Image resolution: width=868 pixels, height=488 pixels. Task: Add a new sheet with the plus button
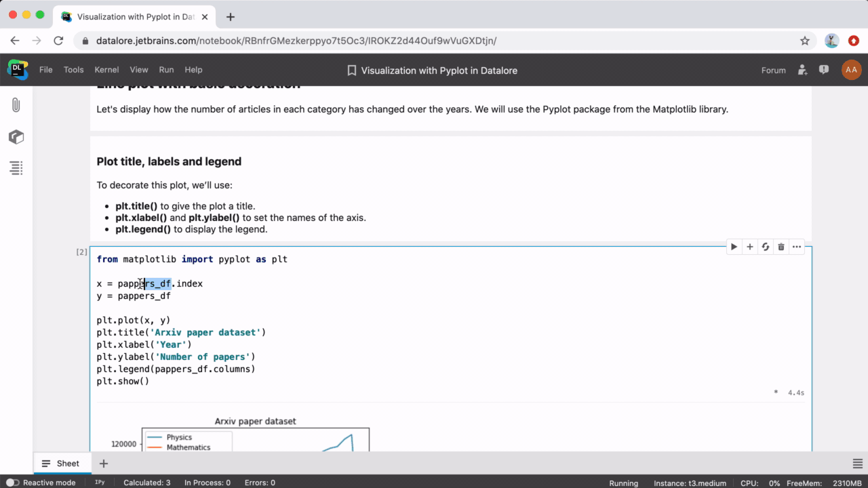click(103, 463)
